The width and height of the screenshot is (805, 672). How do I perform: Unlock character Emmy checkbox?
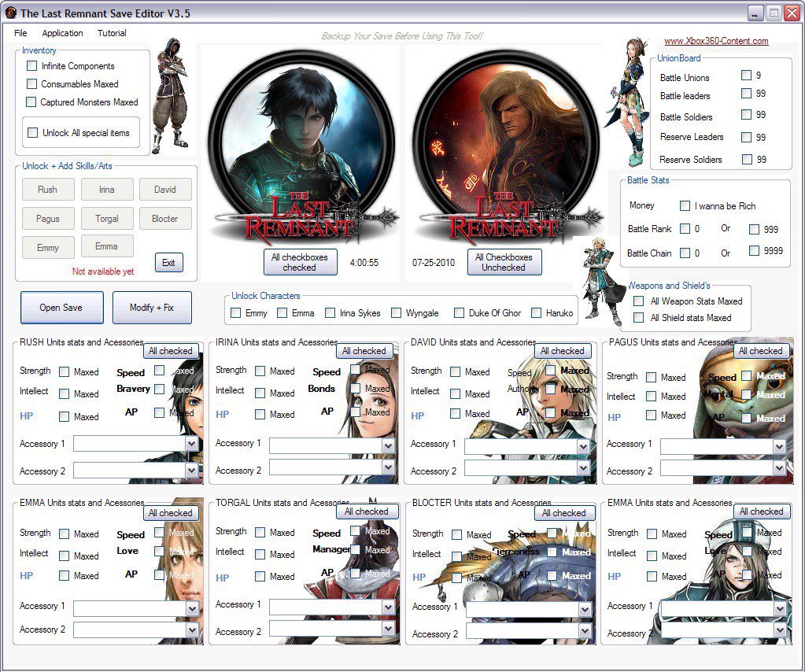235,312
